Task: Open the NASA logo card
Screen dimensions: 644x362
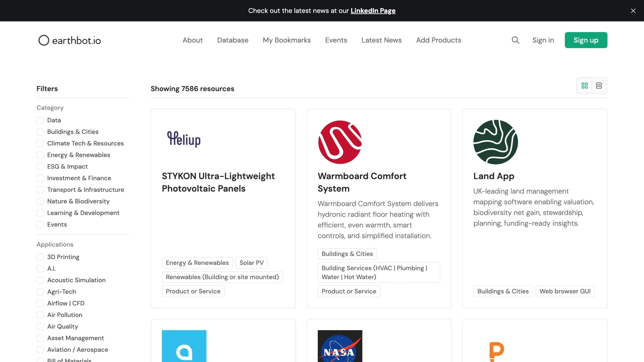Action: [340, 346]
